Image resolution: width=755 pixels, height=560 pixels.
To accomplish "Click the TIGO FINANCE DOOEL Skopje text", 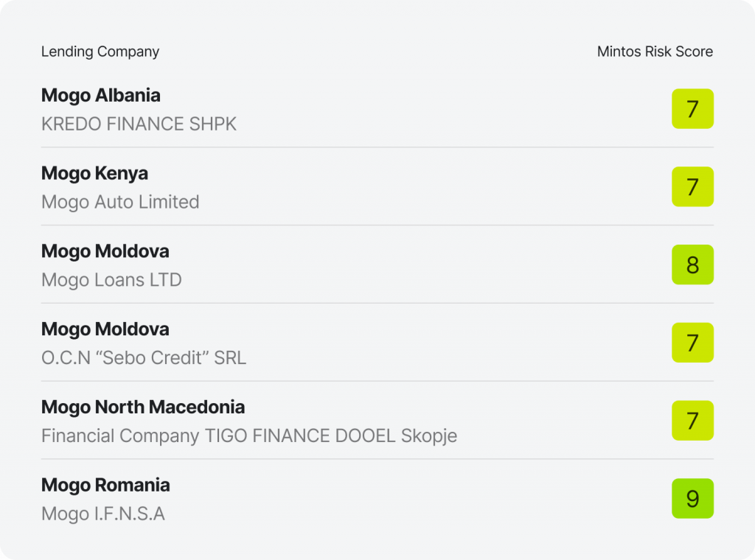I will tap(331, 436).
